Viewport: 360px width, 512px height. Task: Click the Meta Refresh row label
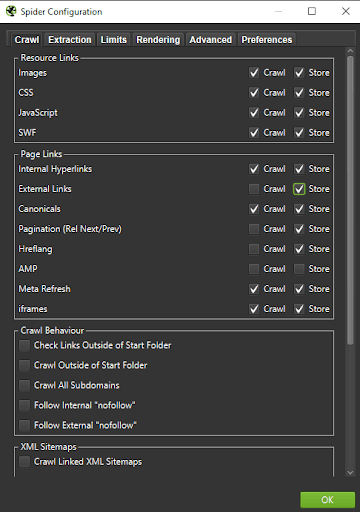(45, 289)
